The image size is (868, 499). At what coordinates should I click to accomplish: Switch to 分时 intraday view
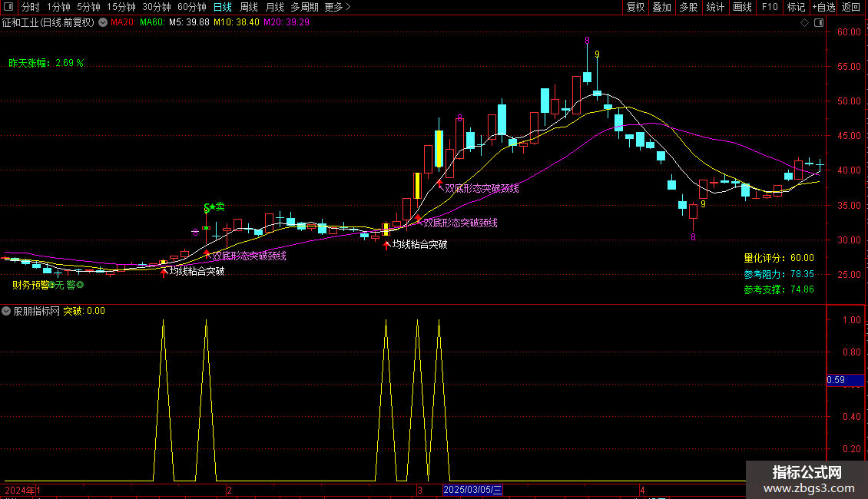[x=31, y=7]
